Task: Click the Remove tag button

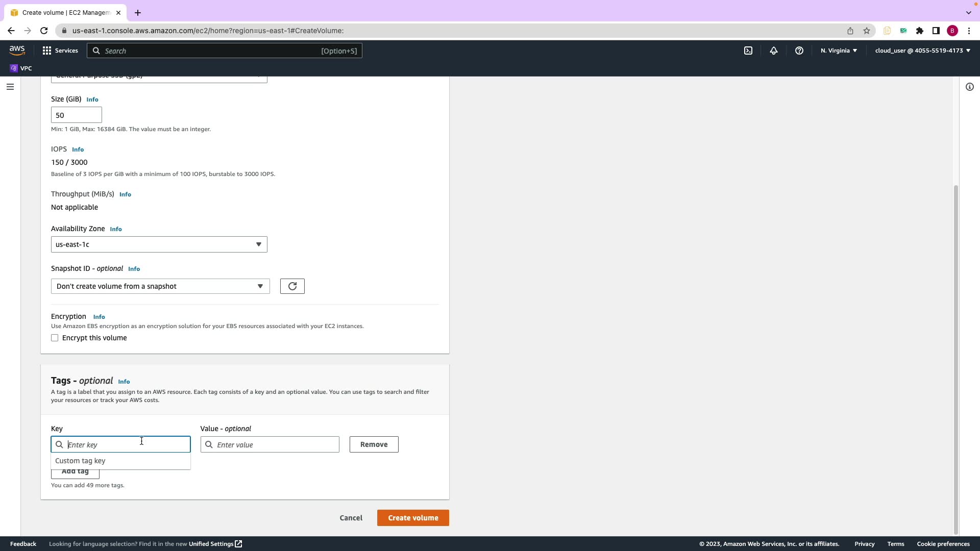Action: [x=374, y=444]
